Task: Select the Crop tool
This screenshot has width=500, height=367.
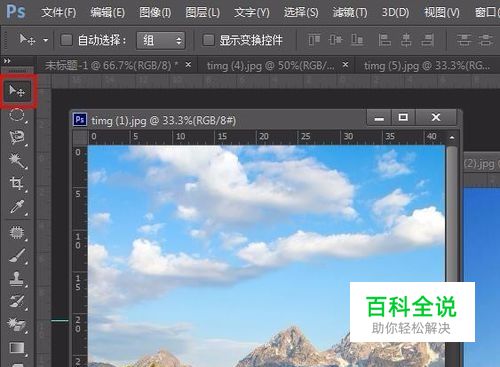Action: pos(17,183)
